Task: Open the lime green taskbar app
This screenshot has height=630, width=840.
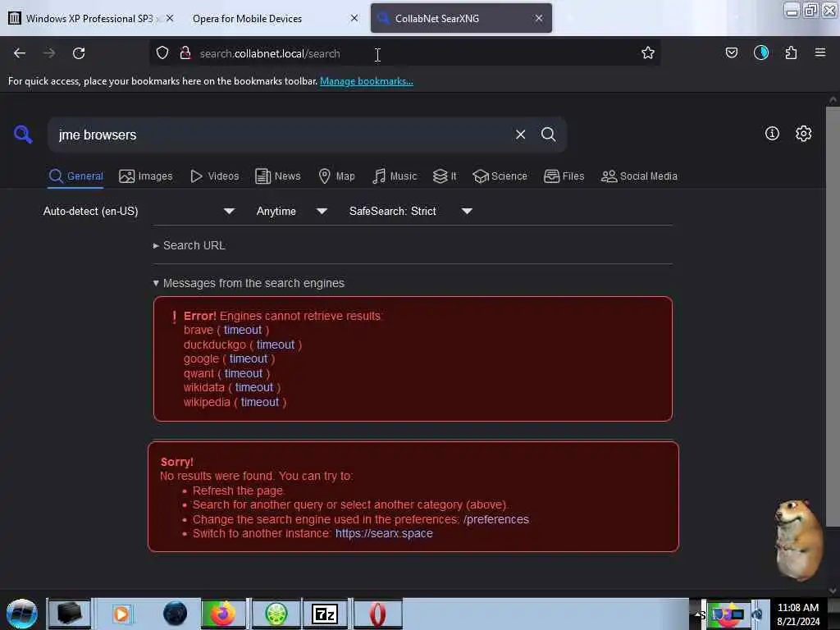Action: coord(276,614)
